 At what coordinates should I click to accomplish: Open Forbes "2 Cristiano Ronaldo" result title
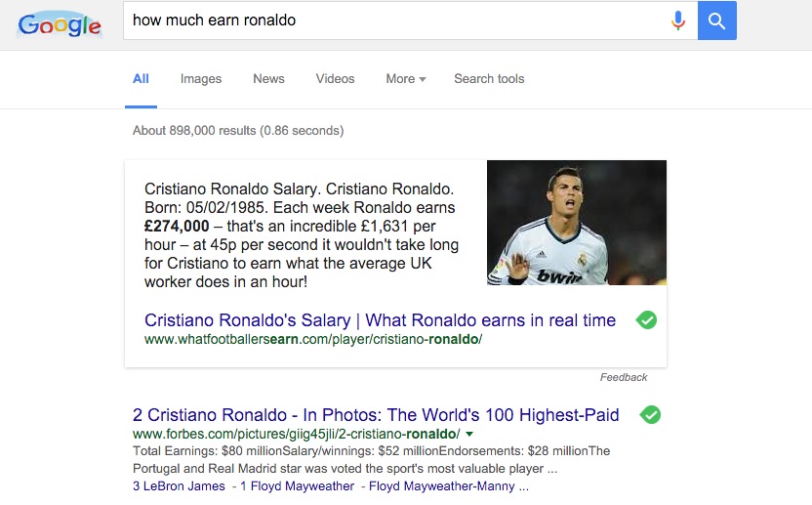pyautogui.click(x=376, y=415)
